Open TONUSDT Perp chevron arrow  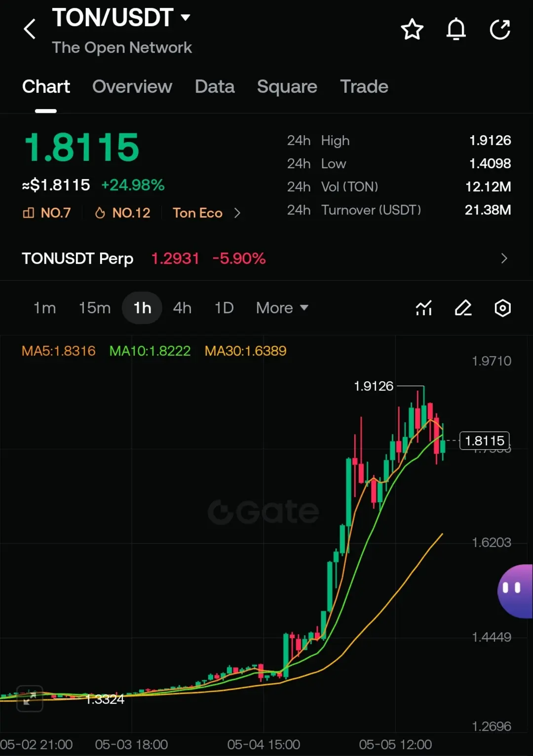click(504, 258)
